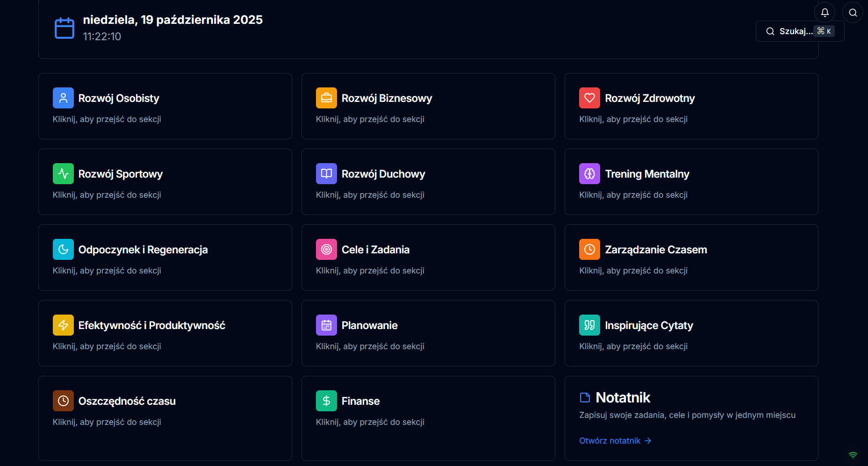Open the Rozwój Duchowy section card
Viewport: 868px width, 466px height.
[x=428, y=182]
